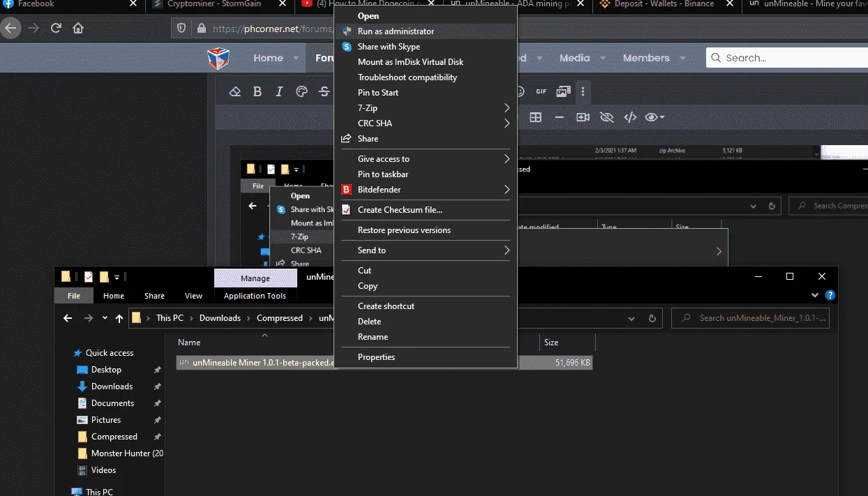Screen dimensions: 868x496
Task: Choose Pin to taskbar
Action: (x=426, y=174)
